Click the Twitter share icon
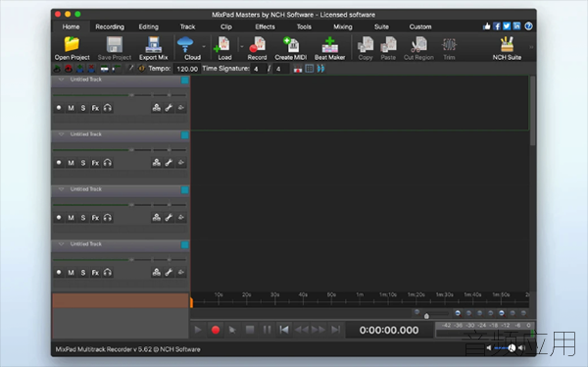Screen dimensions: 588x367 (x=507, y=26)
